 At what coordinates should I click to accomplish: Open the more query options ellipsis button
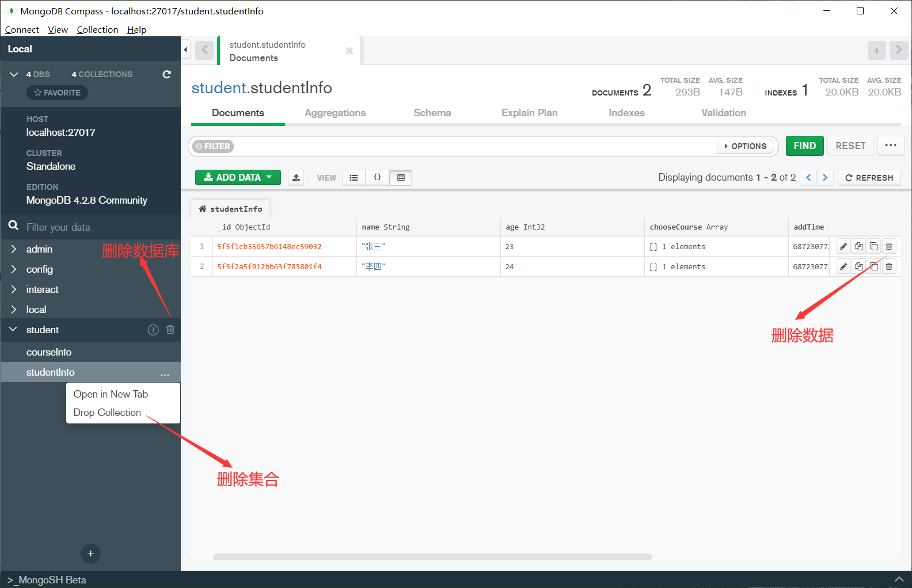pyautogui.click(x=891, y=146)
